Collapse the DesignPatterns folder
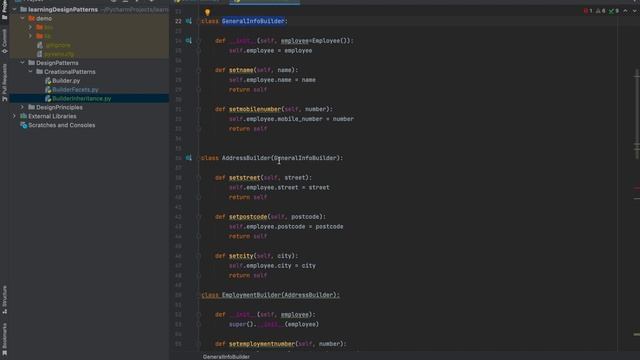Screen dimensions: 640x360 22,63
